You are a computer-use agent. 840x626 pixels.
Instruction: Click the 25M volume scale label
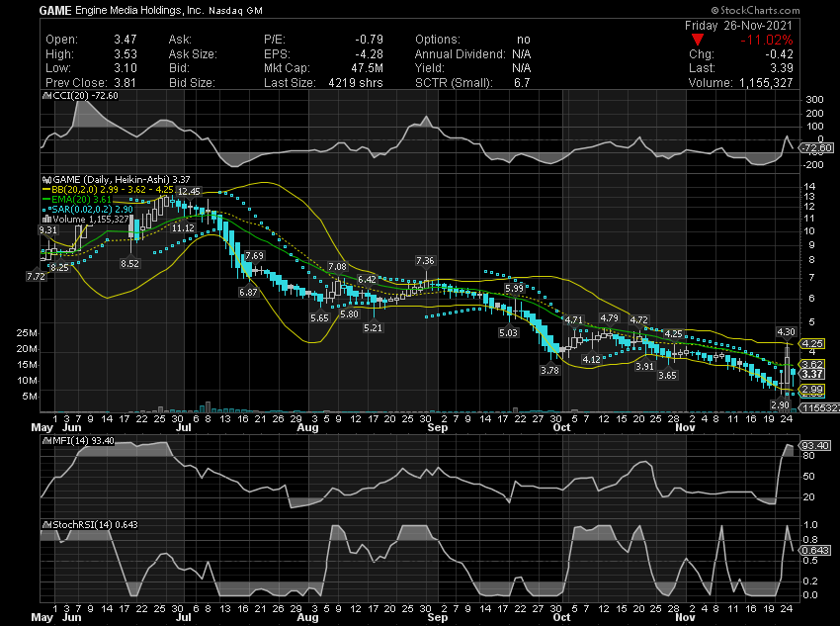(x=27, y=333)
